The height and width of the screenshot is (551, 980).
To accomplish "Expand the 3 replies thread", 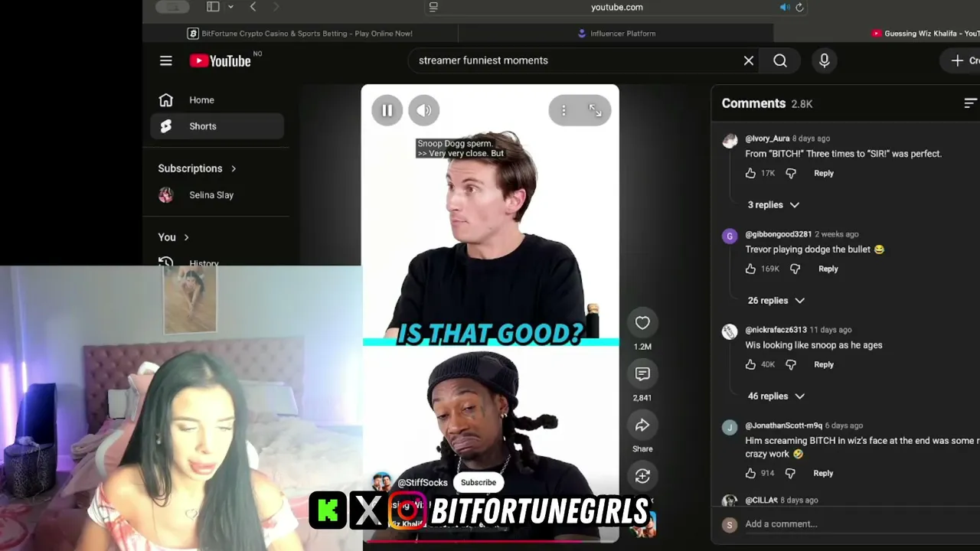I will pyautogui.click(x=773, y=205).
